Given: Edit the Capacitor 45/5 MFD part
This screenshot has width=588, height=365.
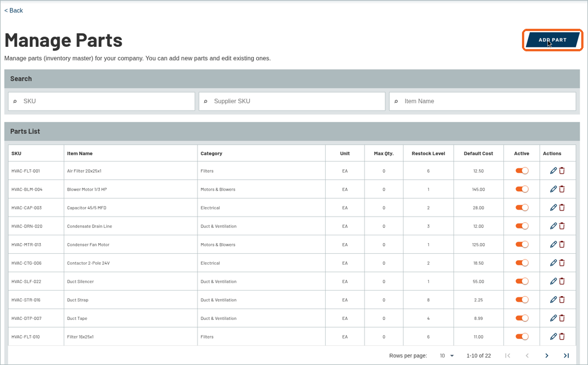Looking at the screenshot, I should click(553, 207).
